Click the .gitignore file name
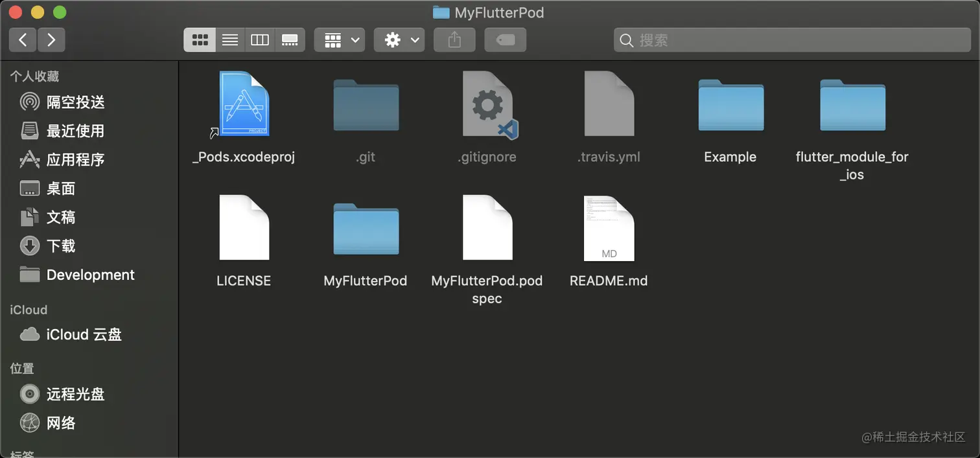Screen dimensions: 980x458 [487, 157]
